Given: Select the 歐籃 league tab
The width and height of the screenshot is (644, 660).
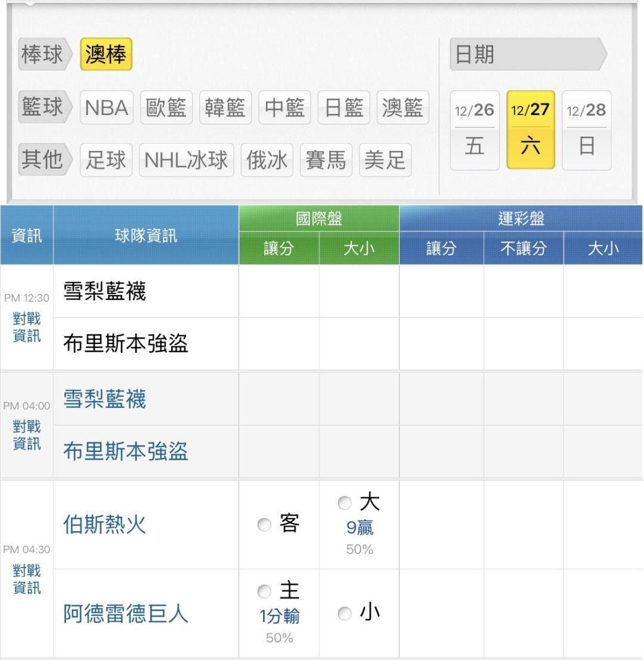Looking at the screenshot, I should pos(166,108).
